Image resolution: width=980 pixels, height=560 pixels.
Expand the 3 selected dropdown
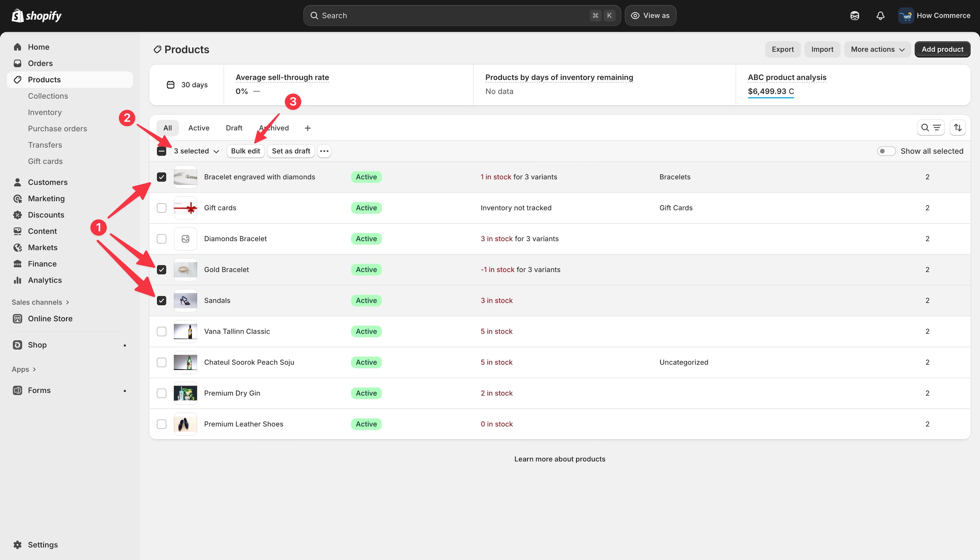pos(196,151)
